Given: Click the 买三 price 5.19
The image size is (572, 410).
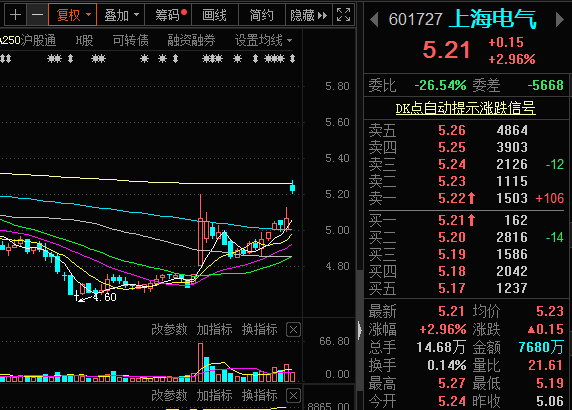Looking at the screenshot, I should tap(452, 254).
